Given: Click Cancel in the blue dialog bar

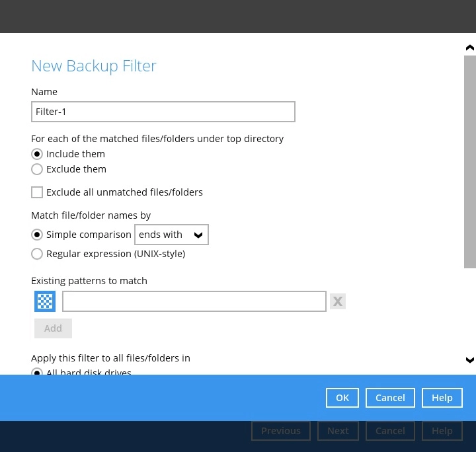Looking at the screenshot, I should pyautogui.click(x=390, y=398).
